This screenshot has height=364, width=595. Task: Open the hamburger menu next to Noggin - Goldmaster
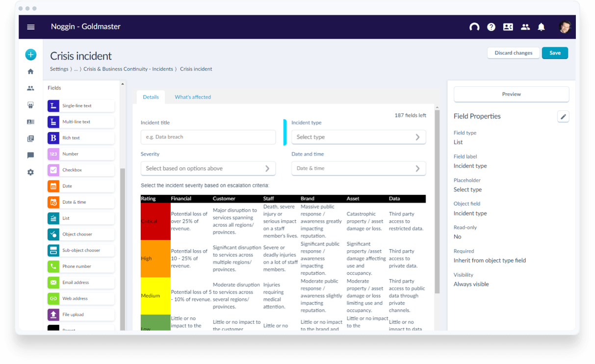pyautogui.click(x=31, y=27)
